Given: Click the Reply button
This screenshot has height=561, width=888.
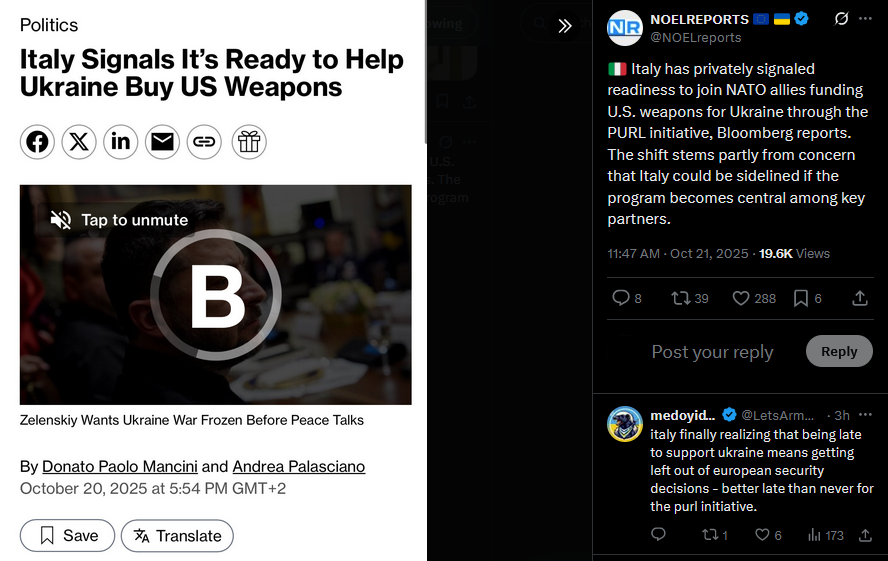Looking at the screenshot, I should 839,351.
